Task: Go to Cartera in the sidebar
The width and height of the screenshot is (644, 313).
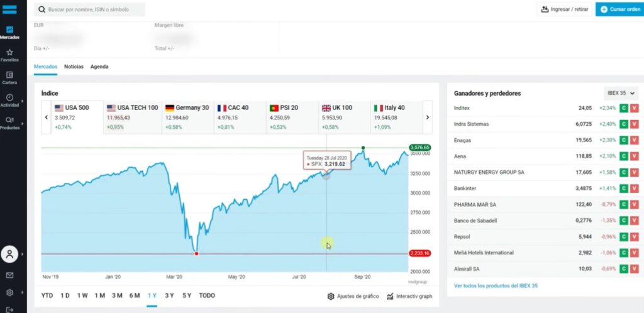Action: (9, 77)
